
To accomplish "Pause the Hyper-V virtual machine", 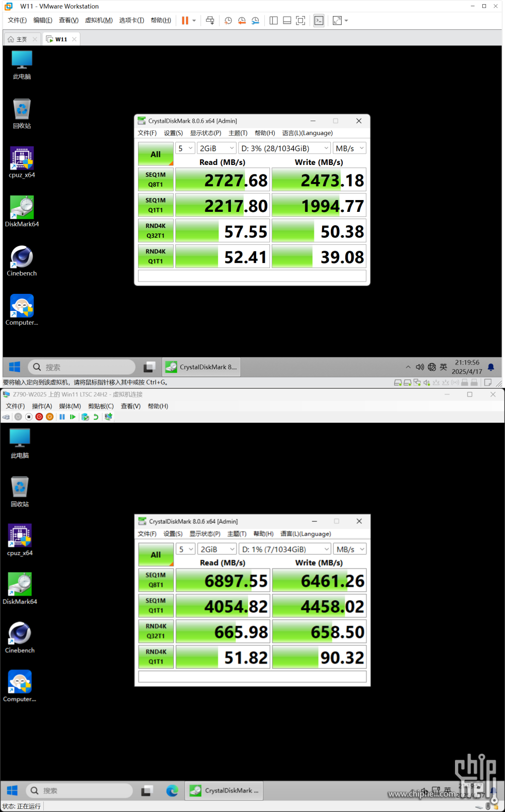I will point(62,417).
